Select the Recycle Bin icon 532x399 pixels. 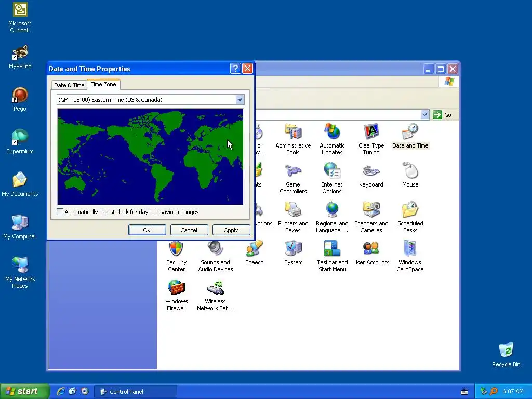[x=506, y=355]
